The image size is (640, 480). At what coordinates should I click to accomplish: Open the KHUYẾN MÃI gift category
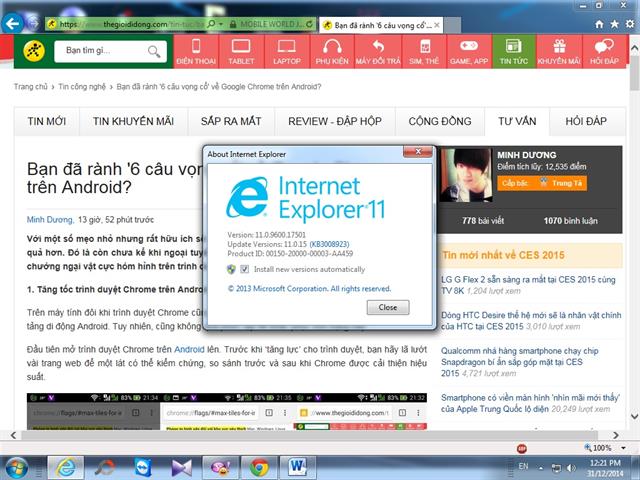pyautogui.click(x=559, y=51)
